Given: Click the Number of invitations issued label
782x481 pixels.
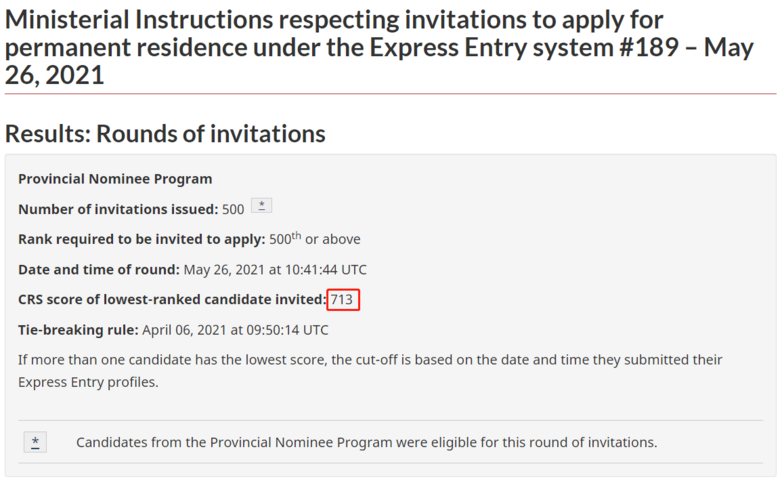Looking at the screenshot, I should pos(118,209).
